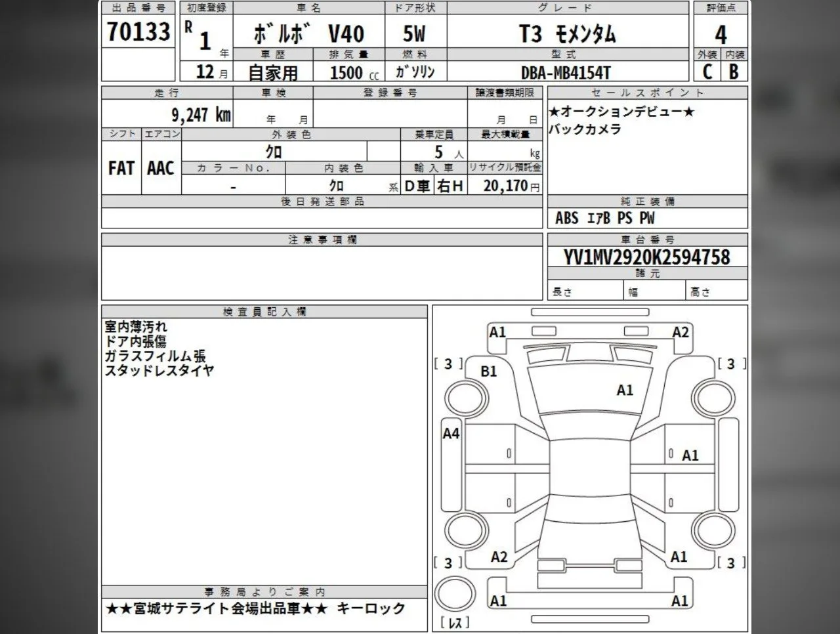The height and width of the screenshot is (634, 840).
Task: Click the model code DBA-MB4154T
Action: [566, 72]
